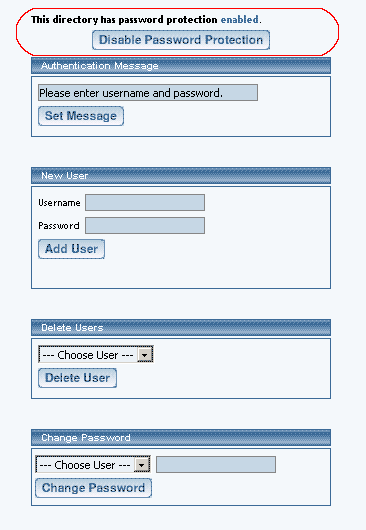Image resolution: width=366 pixels, height=530 pixels.
Task: Focus the authentication message text field
Action: click(148, 93)
